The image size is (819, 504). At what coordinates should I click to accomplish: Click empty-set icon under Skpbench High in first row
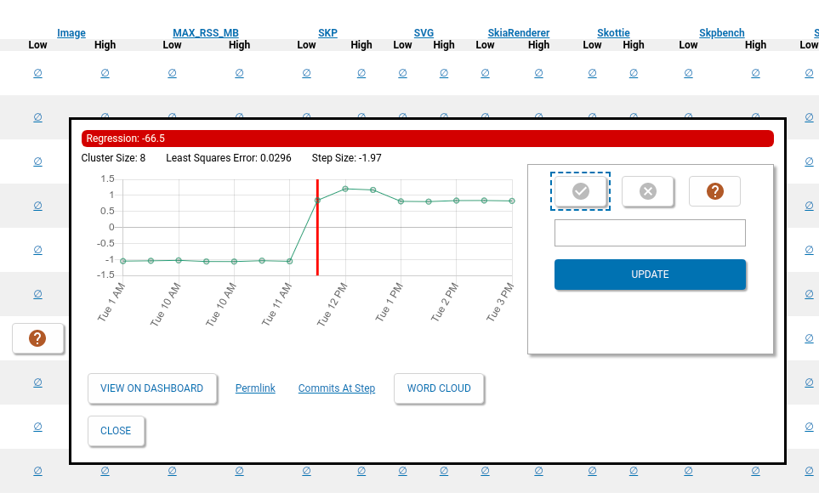tap(755, 74)
